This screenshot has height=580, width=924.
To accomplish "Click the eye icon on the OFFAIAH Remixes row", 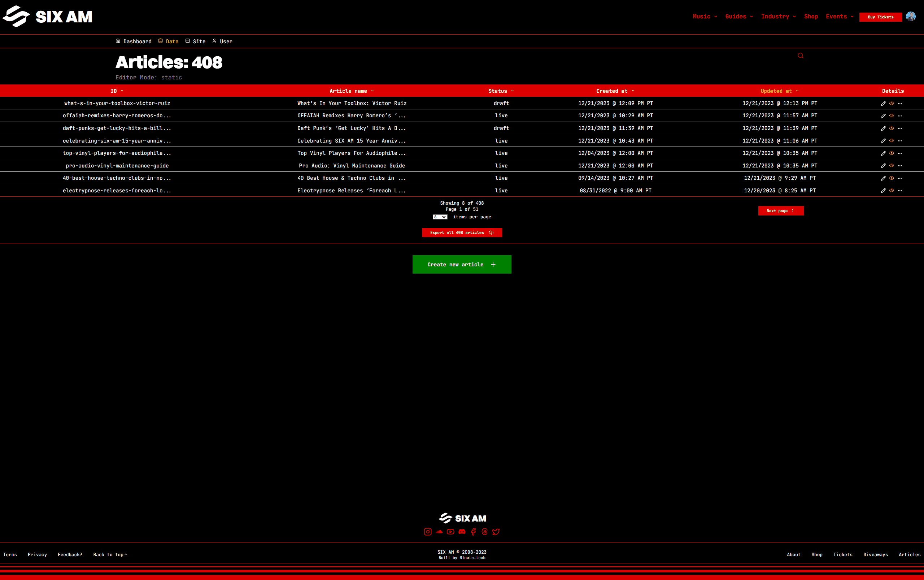I will (x=892, y=116).
